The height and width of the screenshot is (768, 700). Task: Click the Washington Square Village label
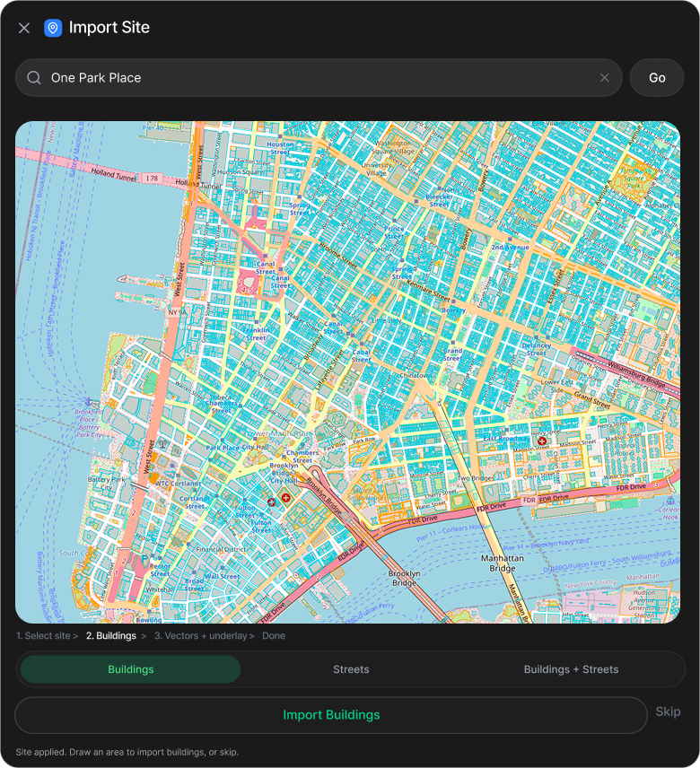point(395,147)
